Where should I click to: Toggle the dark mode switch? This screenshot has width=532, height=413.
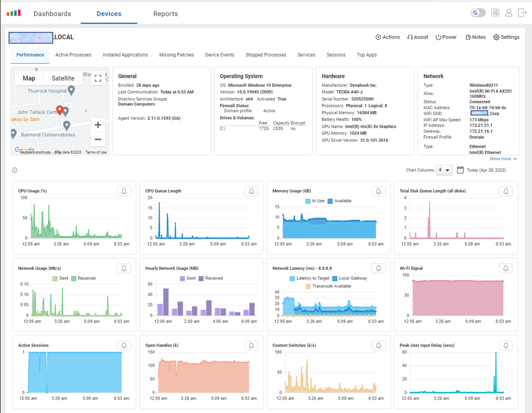[478, 13]
